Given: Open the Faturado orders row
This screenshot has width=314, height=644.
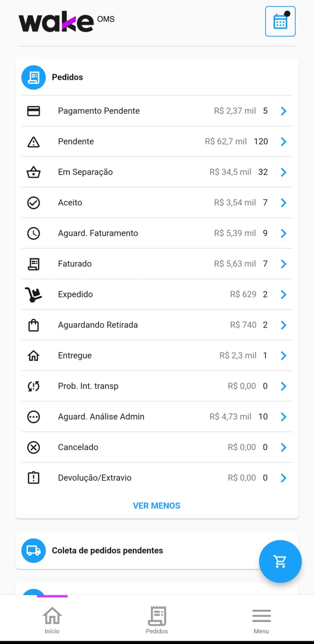Looking at the screenshot, I should [x=157, y=264].
